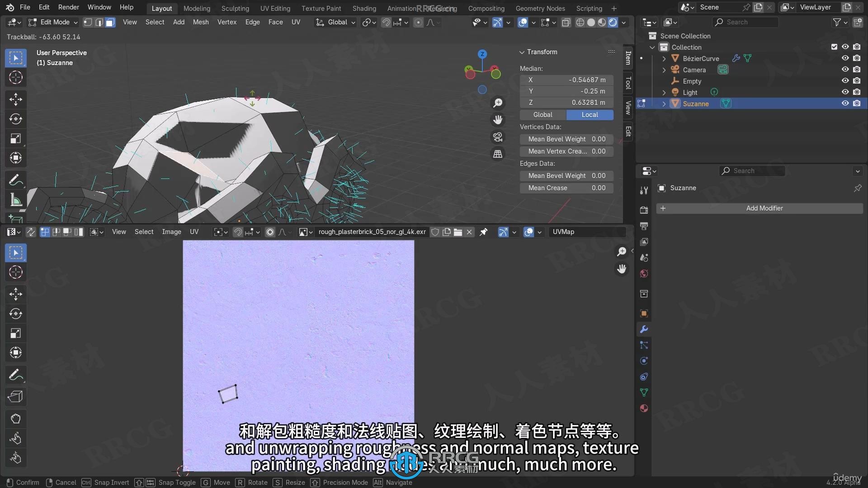Open the Global orientation dropdown
868x488 pixels.
tap(335, 22)
